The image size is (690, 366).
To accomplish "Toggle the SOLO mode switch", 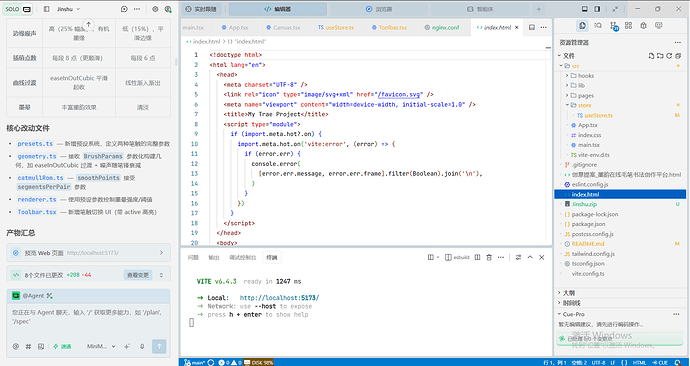I will (18, 9).
